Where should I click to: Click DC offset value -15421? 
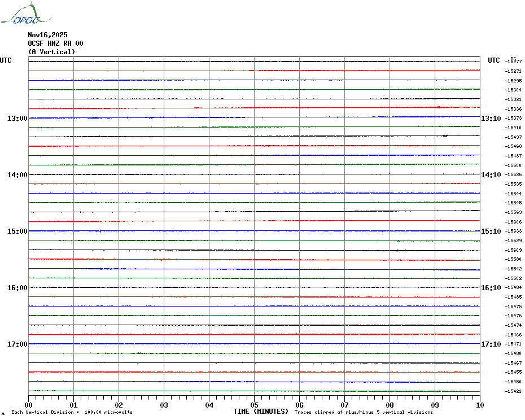[x=513, y=391]
